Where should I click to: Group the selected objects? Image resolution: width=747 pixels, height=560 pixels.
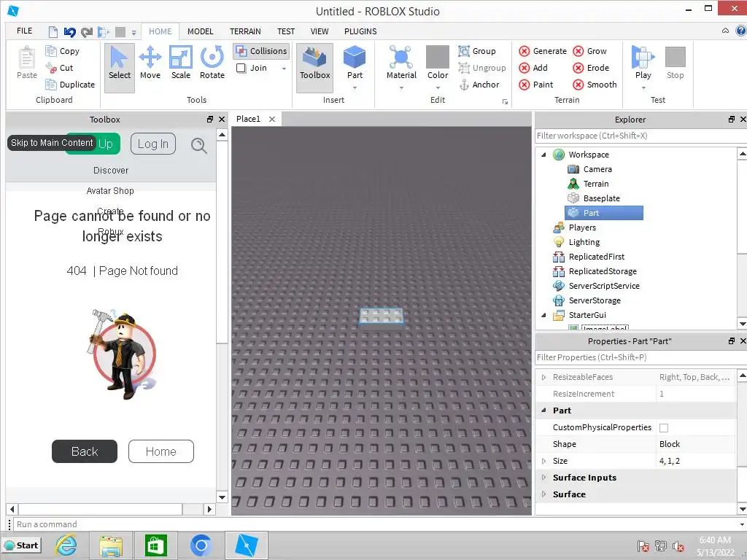click(477, 51)
